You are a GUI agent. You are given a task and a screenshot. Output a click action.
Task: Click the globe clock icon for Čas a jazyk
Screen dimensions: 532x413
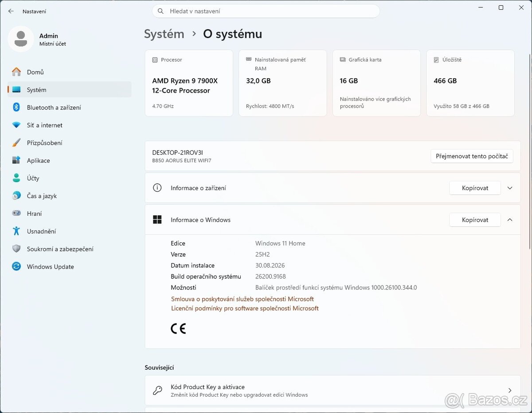(x=16, y=196)
